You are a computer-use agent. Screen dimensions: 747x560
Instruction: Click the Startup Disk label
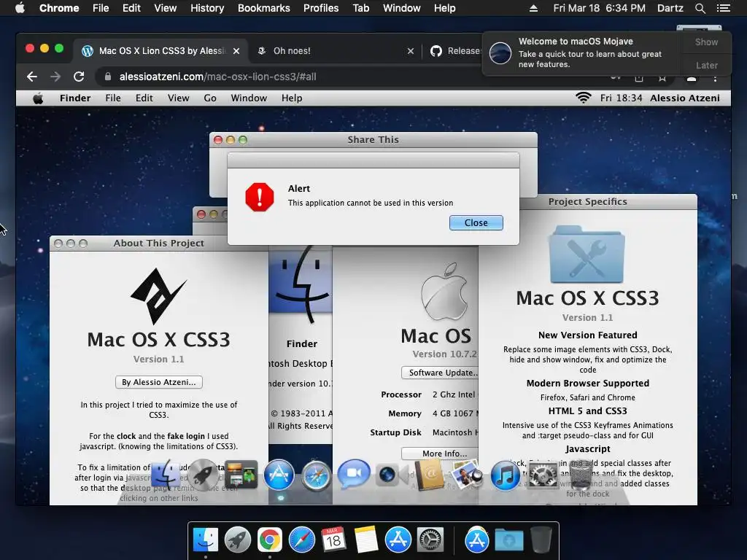coord(395,432)
